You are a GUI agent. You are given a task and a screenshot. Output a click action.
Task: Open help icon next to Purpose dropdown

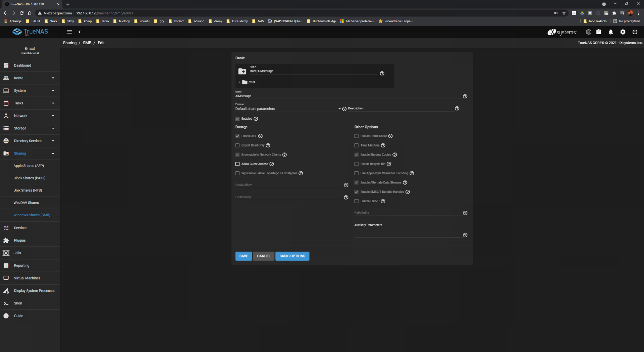pos(344,109)
